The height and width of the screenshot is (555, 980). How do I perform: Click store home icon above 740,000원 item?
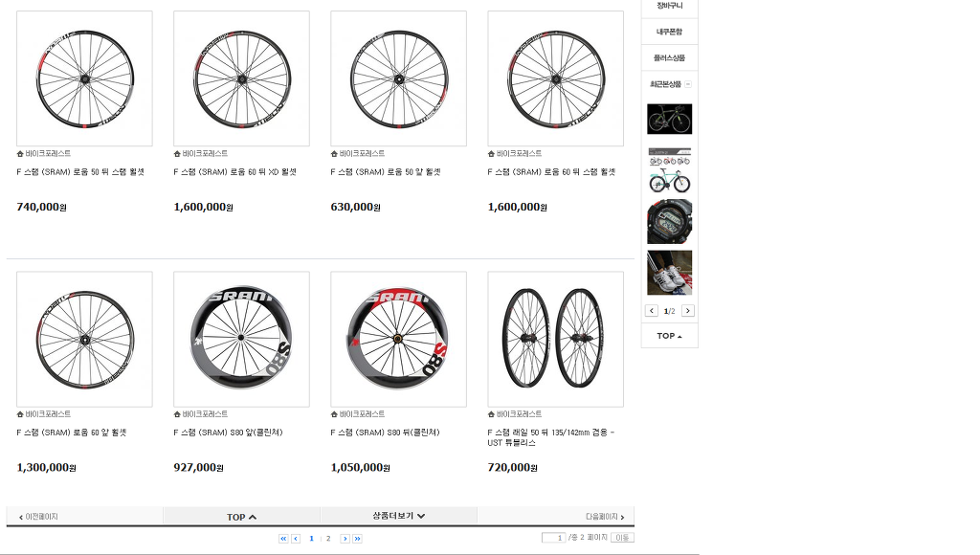[20, 154]
